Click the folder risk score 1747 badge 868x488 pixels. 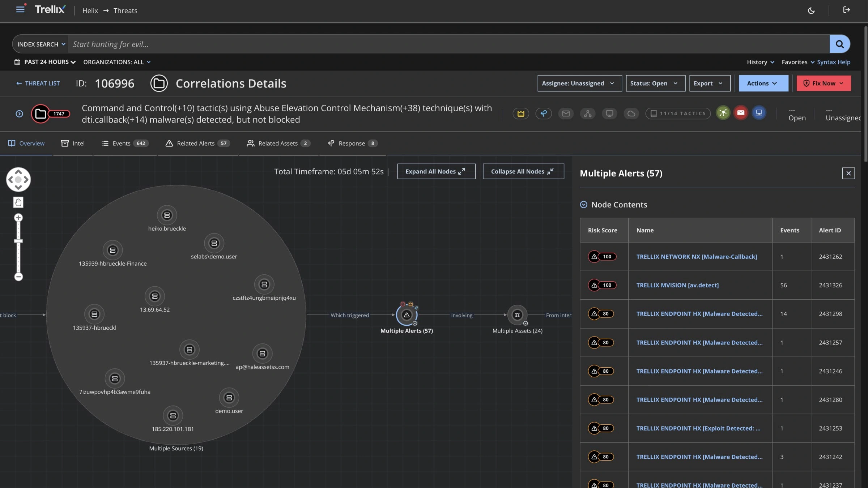50,114
